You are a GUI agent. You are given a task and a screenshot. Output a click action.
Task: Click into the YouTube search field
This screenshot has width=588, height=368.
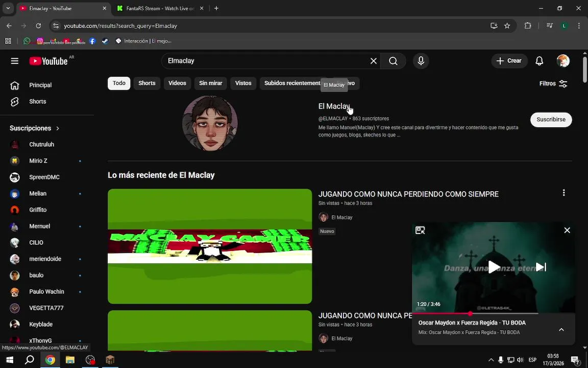pyautogui.click(x=266, y=61)
